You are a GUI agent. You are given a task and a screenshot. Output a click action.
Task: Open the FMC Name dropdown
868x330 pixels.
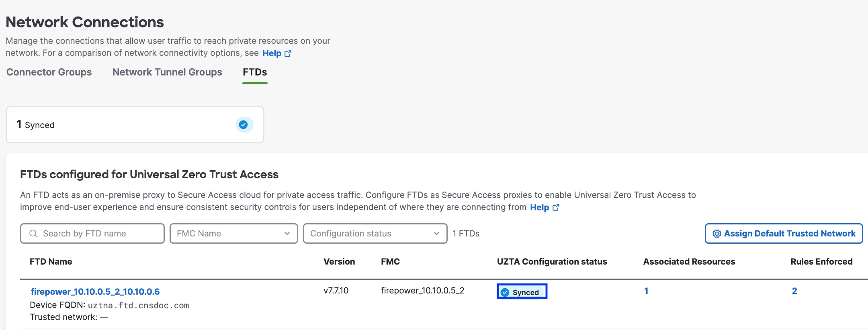point(233,234)
